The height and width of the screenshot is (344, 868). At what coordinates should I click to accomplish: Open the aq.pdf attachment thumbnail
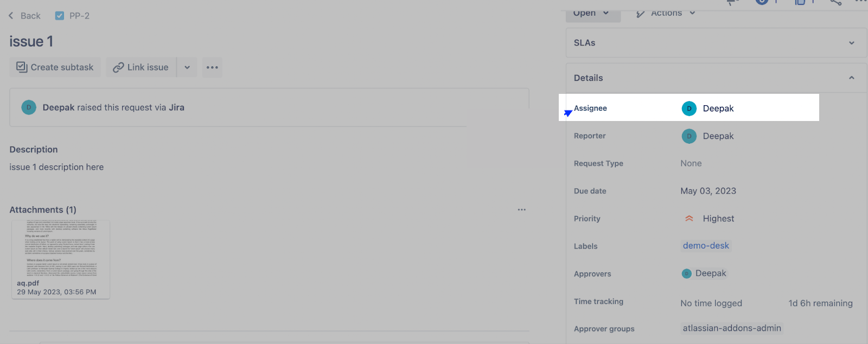point(60,249)
